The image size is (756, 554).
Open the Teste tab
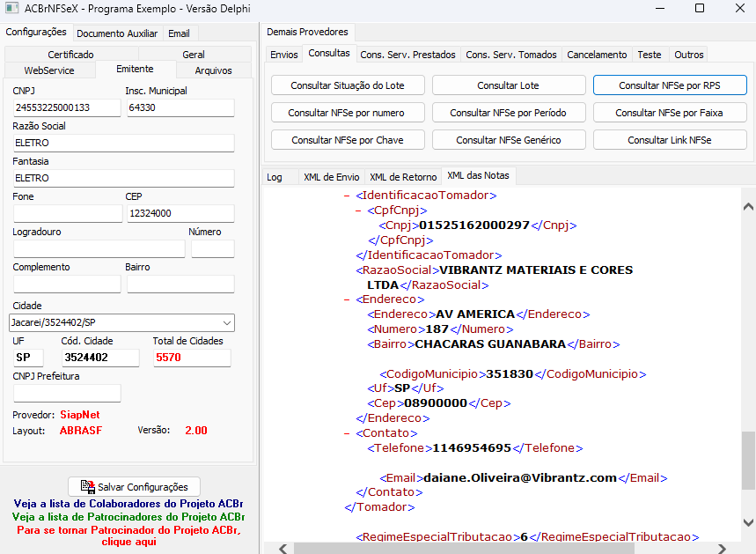(650, 55)
